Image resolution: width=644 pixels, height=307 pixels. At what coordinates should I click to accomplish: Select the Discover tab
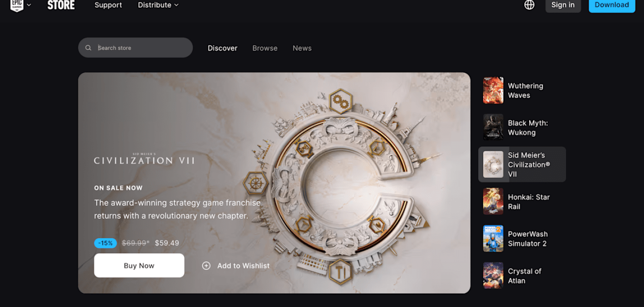(x=223, y=48)
